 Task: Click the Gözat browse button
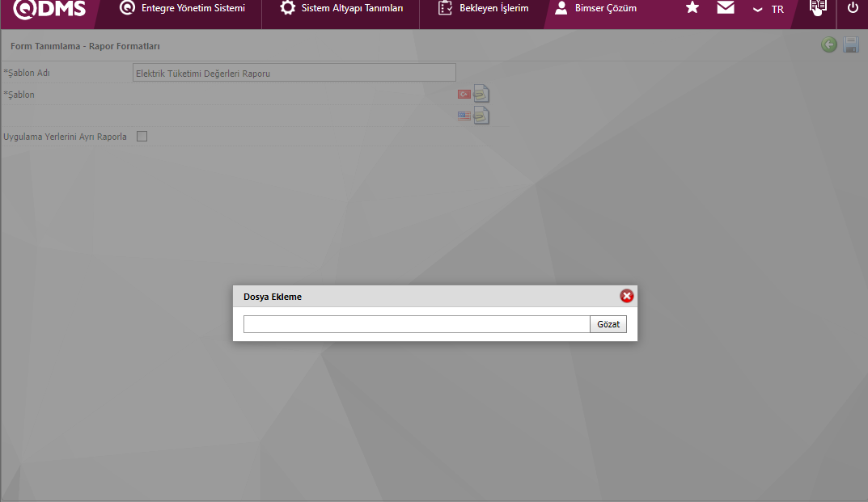tap(608, 324)
